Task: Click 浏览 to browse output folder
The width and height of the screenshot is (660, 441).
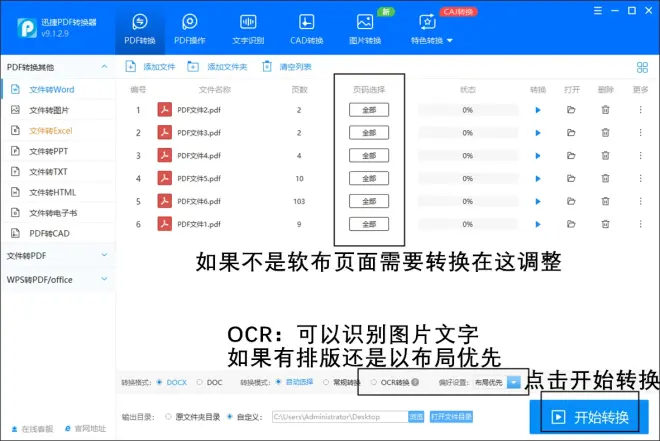Action: tap(416, 417)
